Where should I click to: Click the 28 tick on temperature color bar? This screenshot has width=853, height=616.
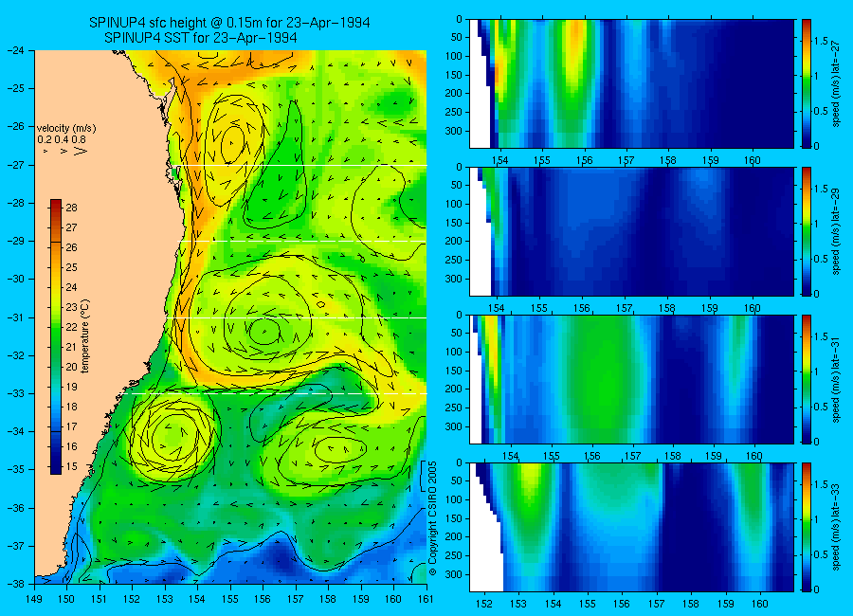(x=71, y=208)
